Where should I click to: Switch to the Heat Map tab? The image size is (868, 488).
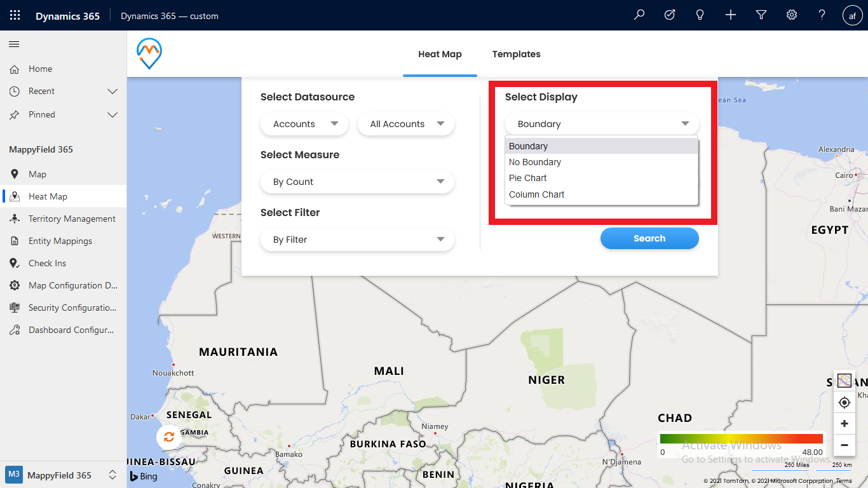click(440, 54)
